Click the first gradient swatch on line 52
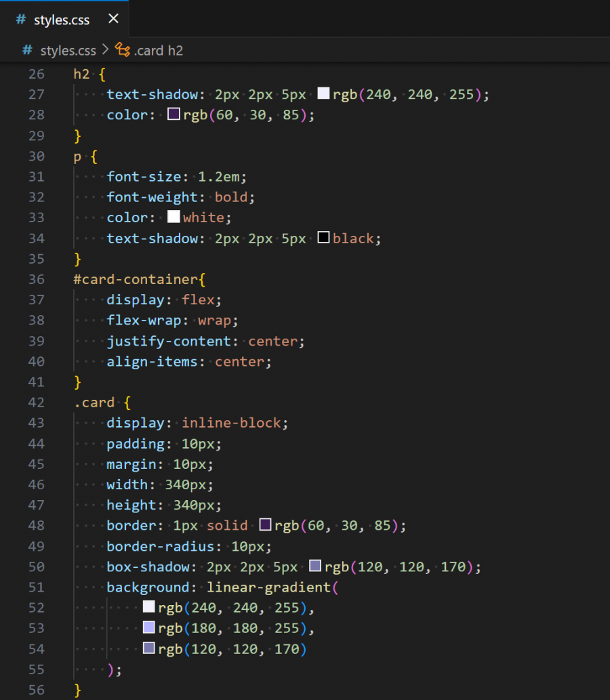Screen dimensions: 610x700 pos(148,606)
